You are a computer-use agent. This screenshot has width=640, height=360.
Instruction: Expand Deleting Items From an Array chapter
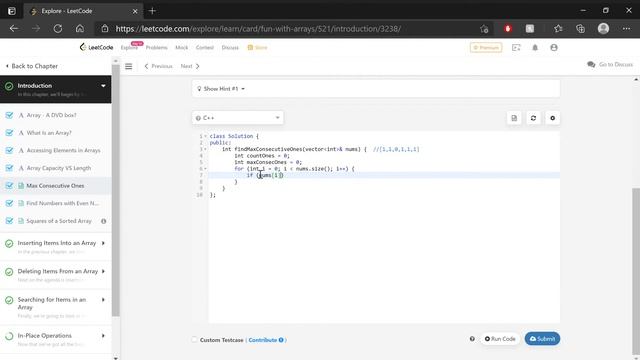103,271
